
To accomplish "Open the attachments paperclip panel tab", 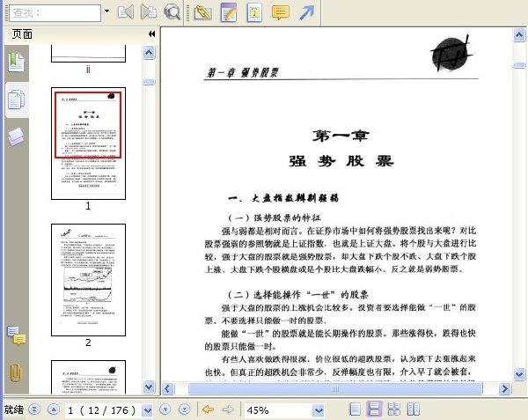I will click(x=16, y=372).
